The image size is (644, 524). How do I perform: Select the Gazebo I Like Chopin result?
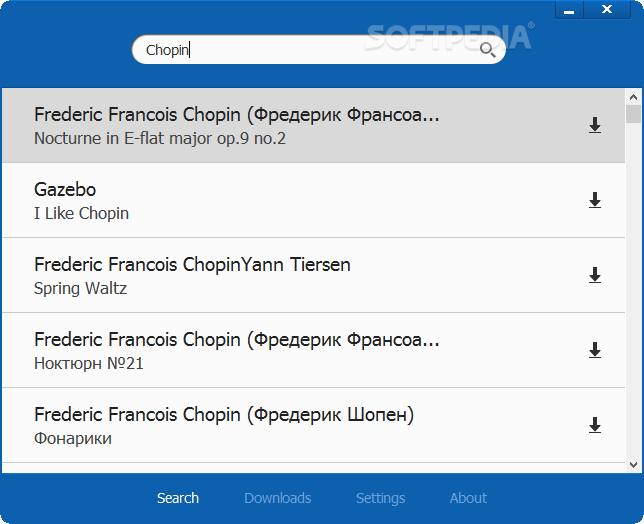click(313, 200)
